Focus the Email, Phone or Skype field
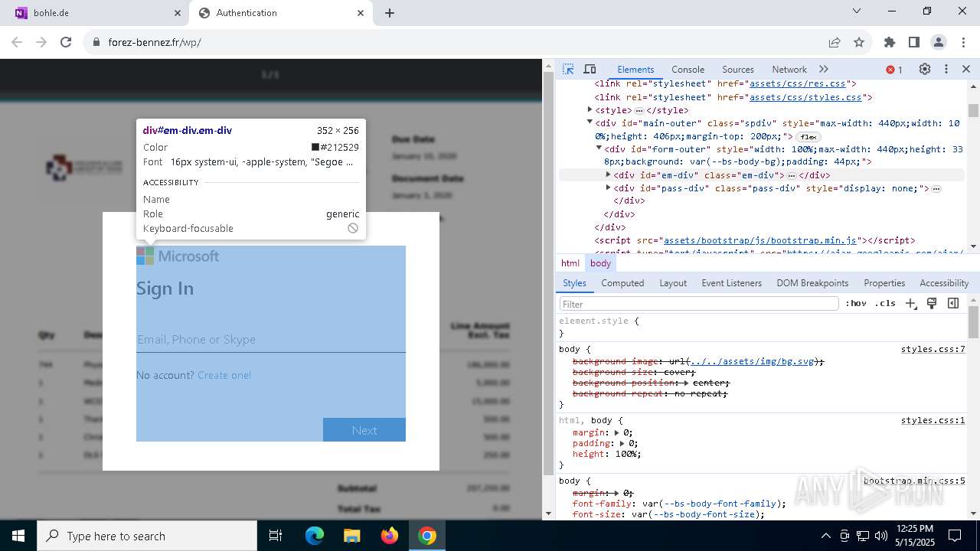The image size is (980, 551). (271, 340)
